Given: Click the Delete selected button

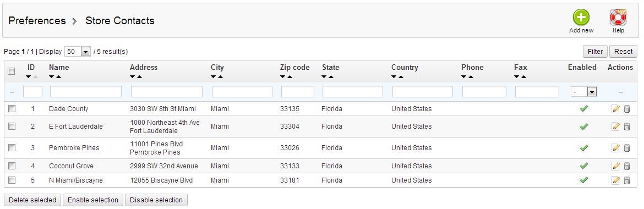Looking at the screenshot, I should point(32,200).
